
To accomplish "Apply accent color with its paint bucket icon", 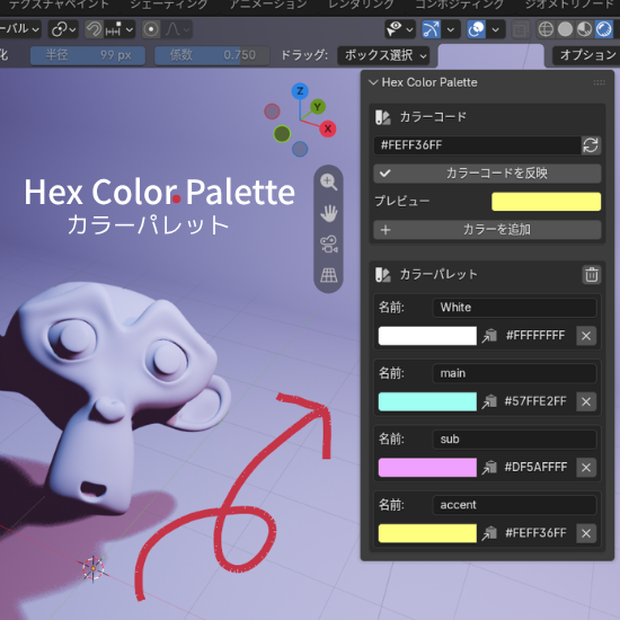I will [x=490, y=533].
